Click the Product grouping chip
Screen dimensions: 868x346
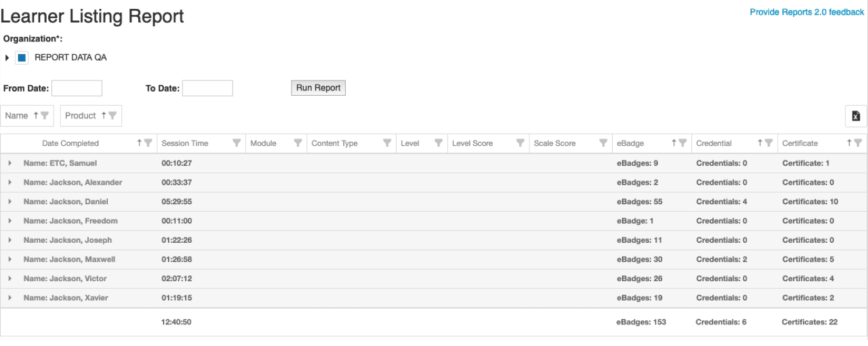point(80,116)
